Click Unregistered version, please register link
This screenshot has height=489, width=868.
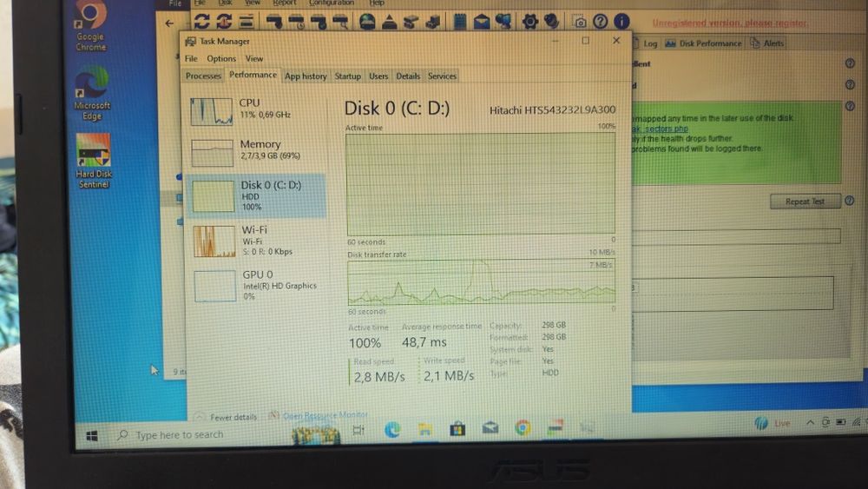click(729, 23)
